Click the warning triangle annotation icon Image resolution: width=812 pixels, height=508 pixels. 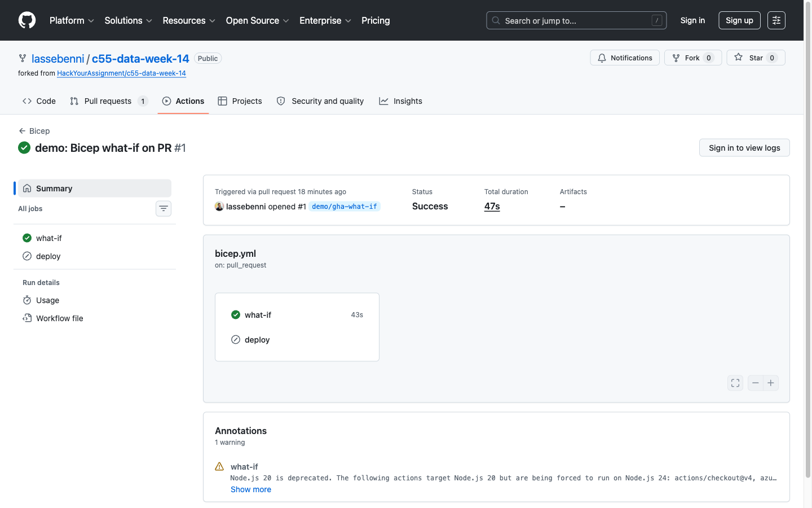tap(219, 467)
